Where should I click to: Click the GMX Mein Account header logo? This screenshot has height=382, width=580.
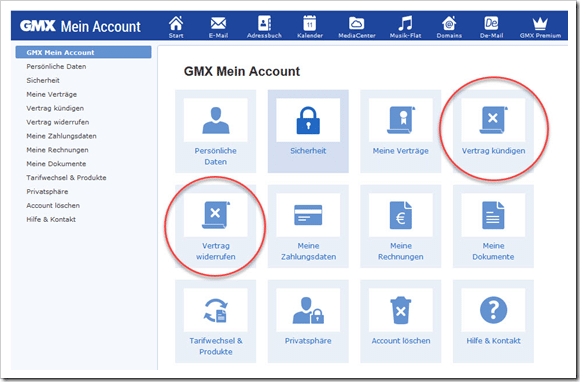pos(80,26)
